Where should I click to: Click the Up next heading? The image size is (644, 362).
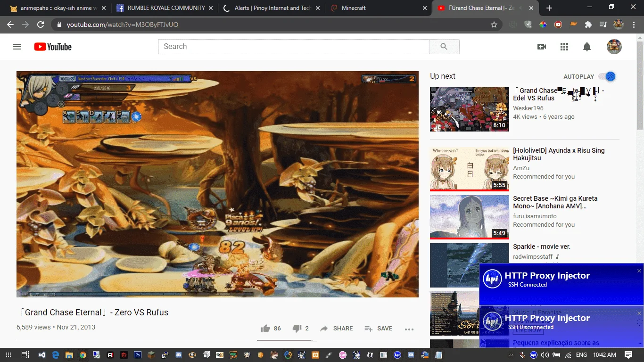point(443,76)
